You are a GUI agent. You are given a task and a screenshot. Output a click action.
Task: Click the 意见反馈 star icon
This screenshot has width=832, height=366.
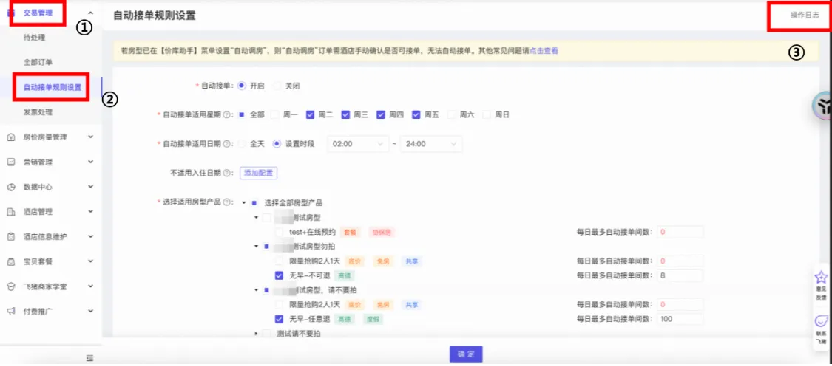[x=821, y=277]
